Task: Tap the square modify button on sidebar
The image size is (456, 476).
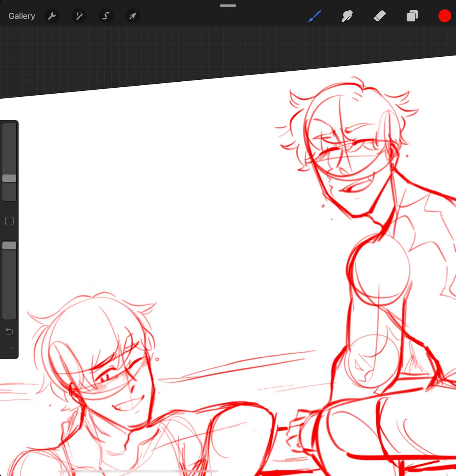Action: [x=9, y=221]
